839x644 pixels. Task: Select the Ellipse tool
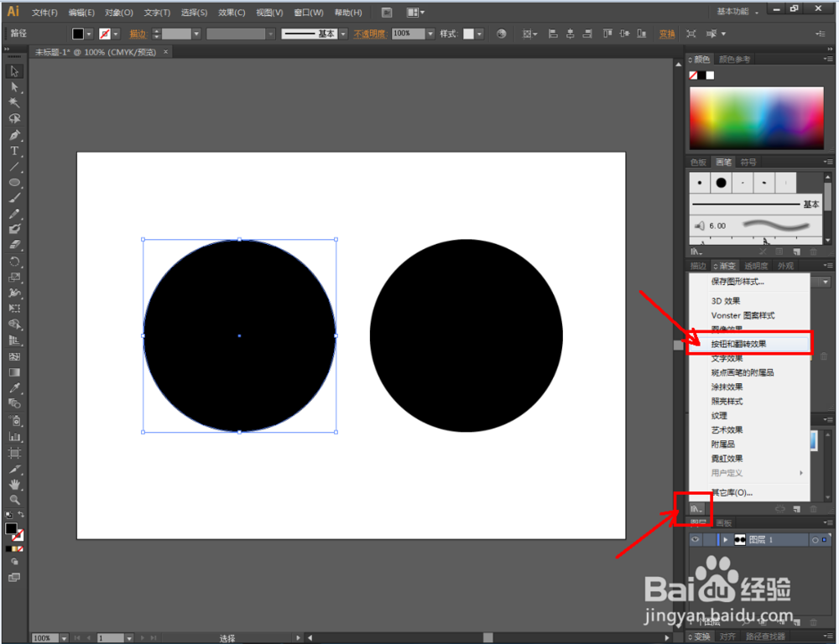[x=14, y=183]
